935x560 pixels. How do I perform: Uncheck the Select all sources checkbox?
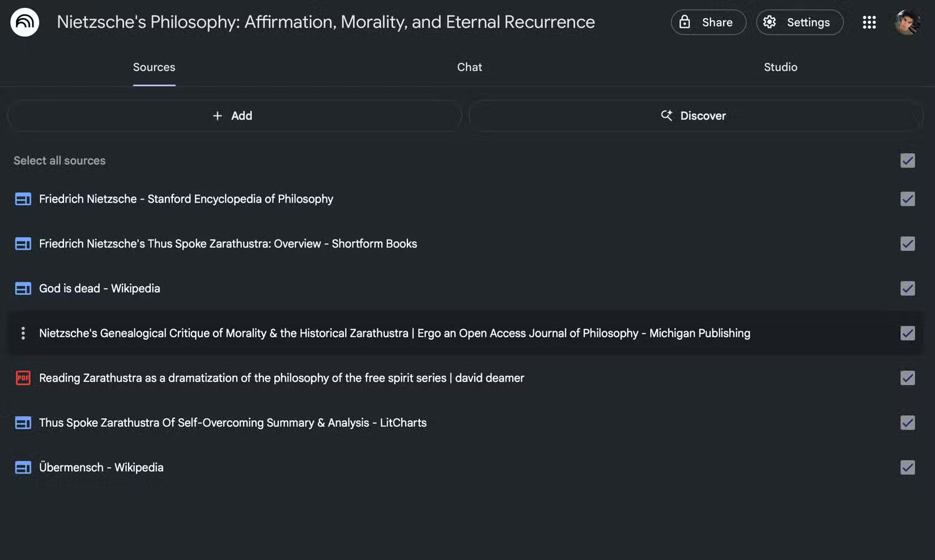click(907, 161)
